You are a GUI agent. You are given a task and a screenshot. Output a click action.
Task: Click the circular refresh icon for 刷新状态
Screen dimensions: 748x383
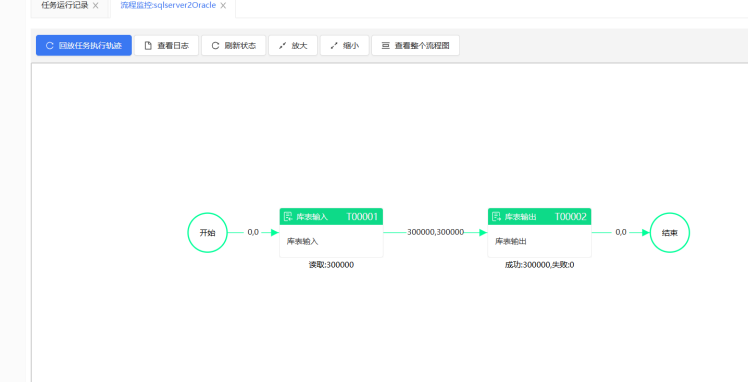coord(215,46)
